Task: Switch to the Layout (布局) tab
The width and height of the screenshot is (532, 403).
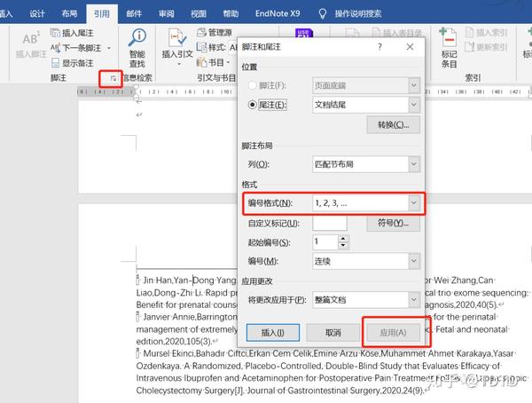Action: [69, 13]
